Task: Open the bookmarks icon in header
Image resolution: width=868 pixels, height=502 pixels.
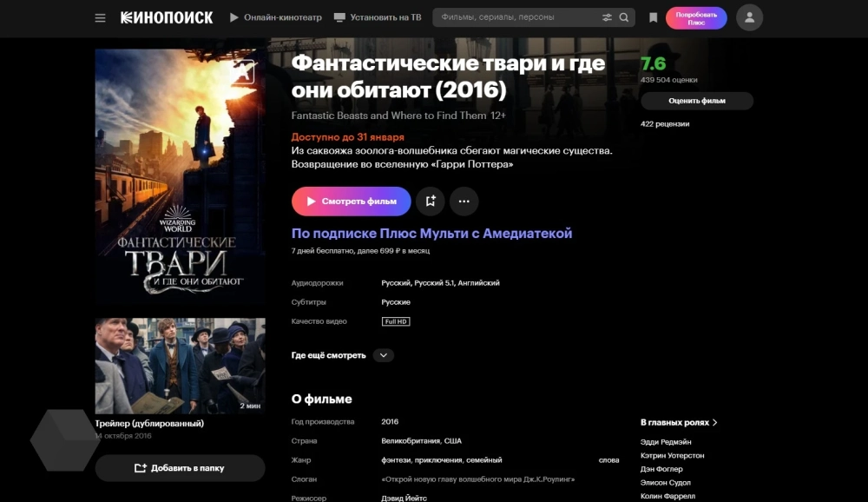Action: point(654,17)
